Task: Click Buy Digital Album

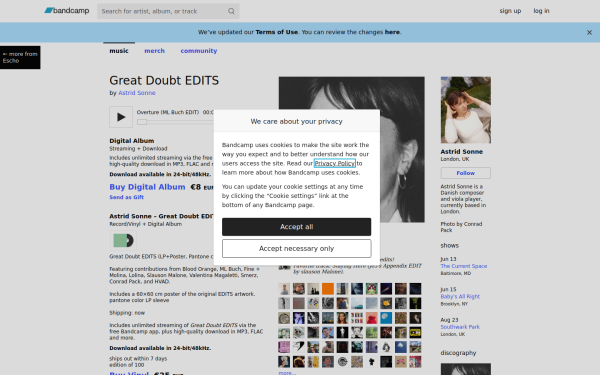Action: (147, 187)
